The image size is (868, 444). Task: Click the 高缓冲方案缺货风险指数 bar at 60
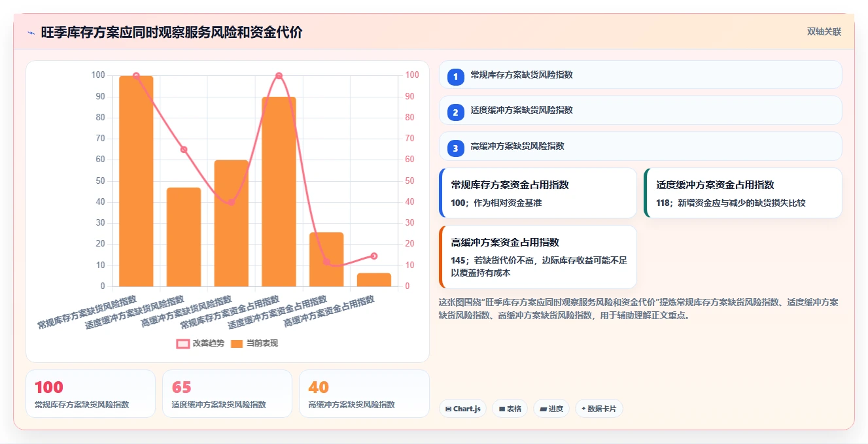coord(232,223)
